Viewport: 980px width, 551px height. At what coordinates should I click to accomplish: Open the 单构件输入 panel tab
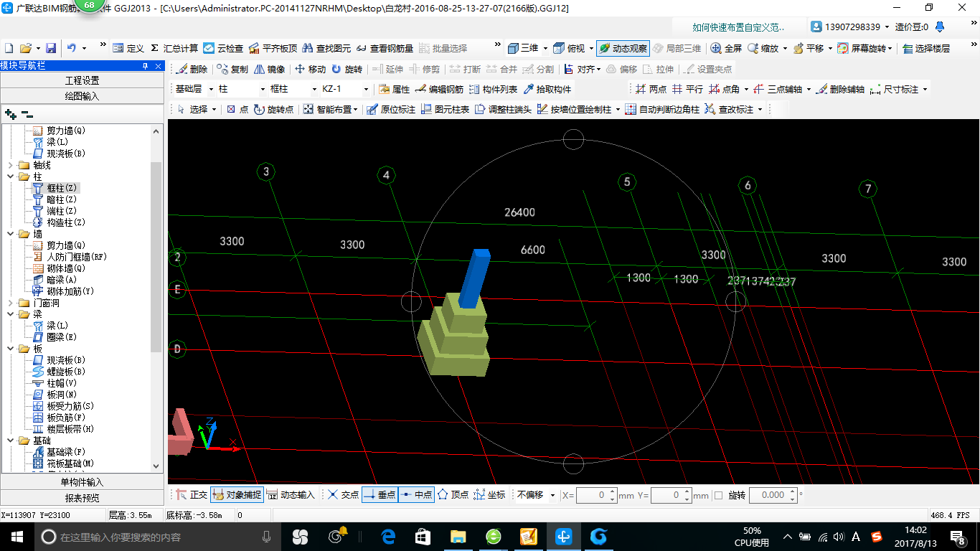[x=83, y=482]
